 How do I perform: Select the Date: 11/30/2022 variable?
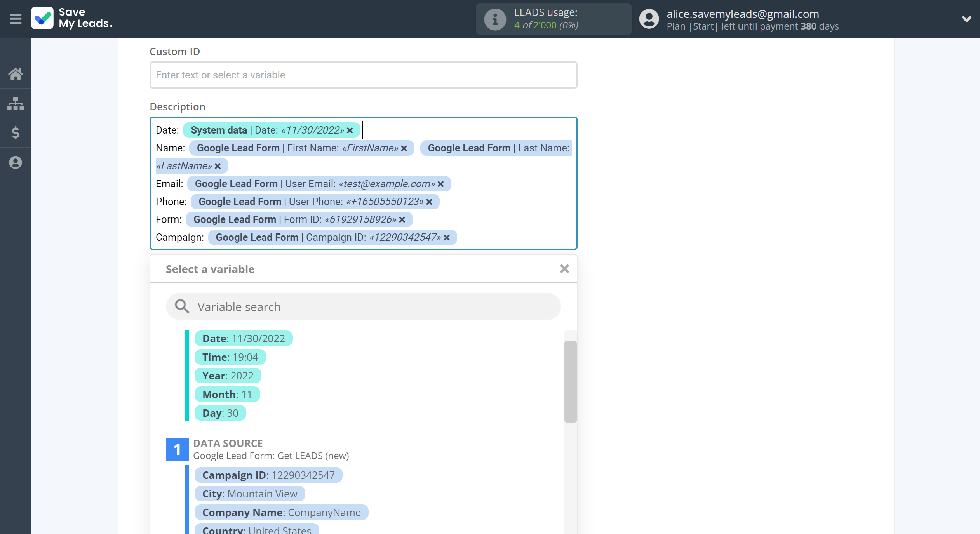[244, 338]
